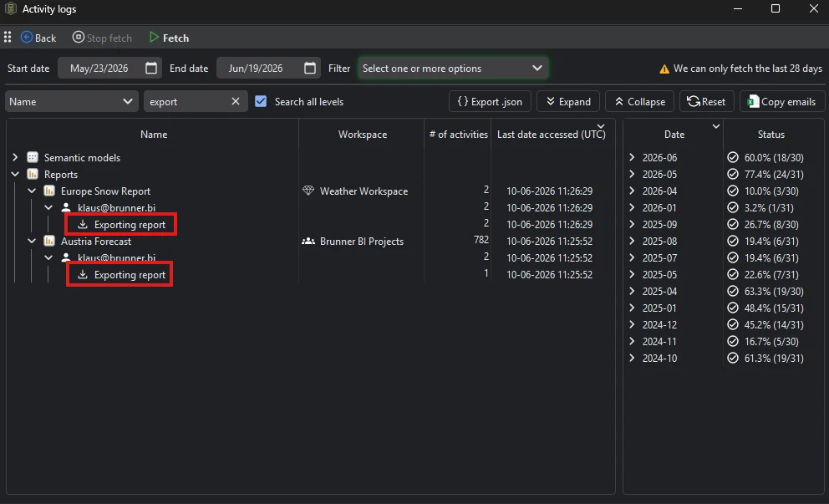Viewport: 829px width, 504px height.
Task: Reset the activity view
Action: point(706,101)
